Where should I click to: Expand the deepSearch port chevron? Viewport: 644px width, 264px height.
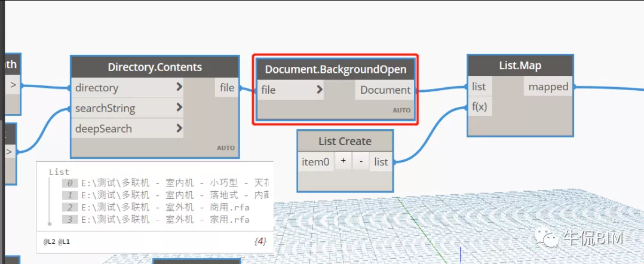[x=179, y=128]
